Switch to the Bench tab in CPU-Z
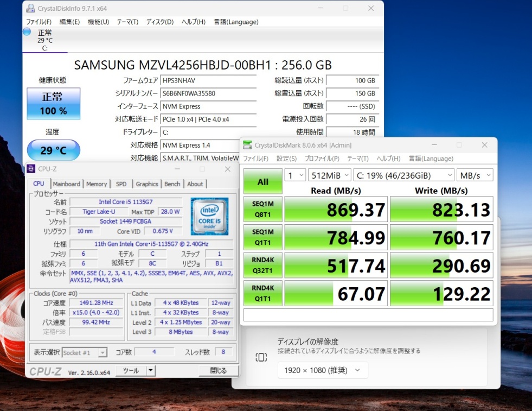Image resolution: width=532 pixels, height=411 pixels. pyautogui.click(x=172, y=184)
